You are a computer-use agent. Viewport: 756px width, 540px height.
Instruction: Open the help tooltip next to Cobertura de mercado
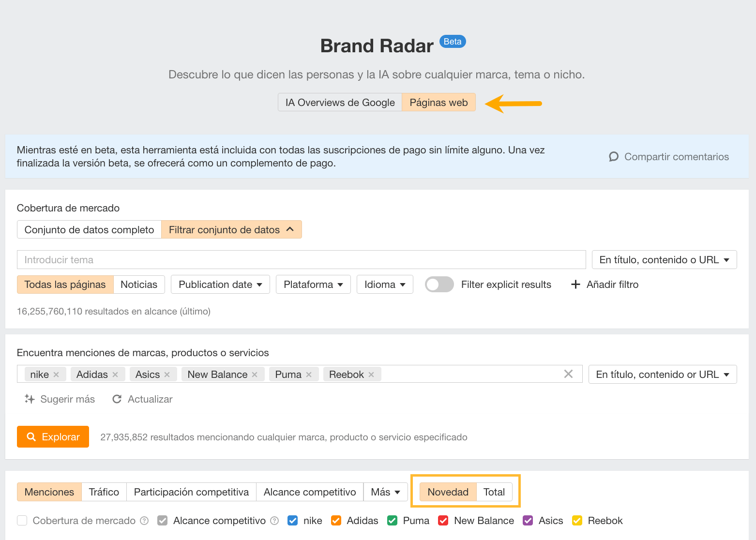coord(144,521)
